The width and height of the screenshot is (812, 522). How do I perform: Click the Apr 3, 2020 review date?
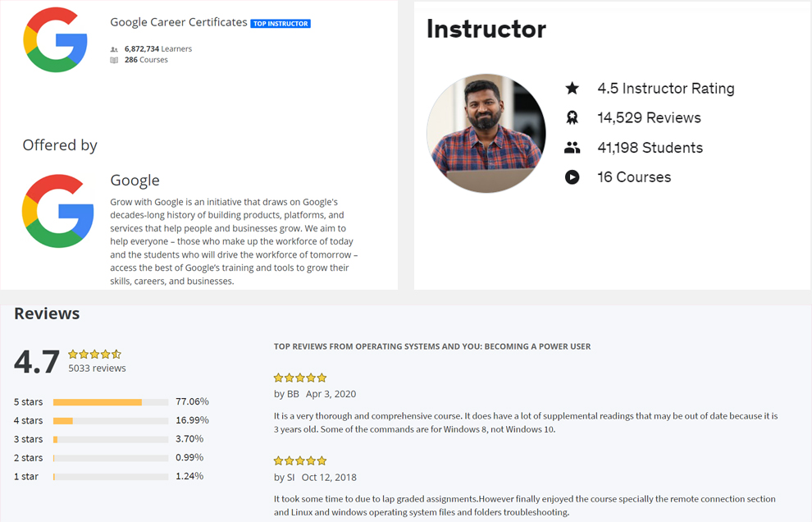point(331,394)
